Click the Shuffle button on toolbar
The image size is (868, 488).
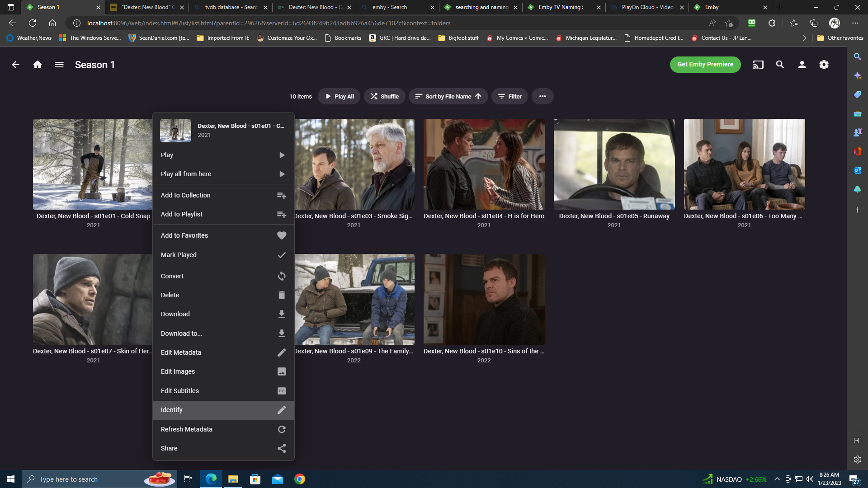click(x=384, y=96)
